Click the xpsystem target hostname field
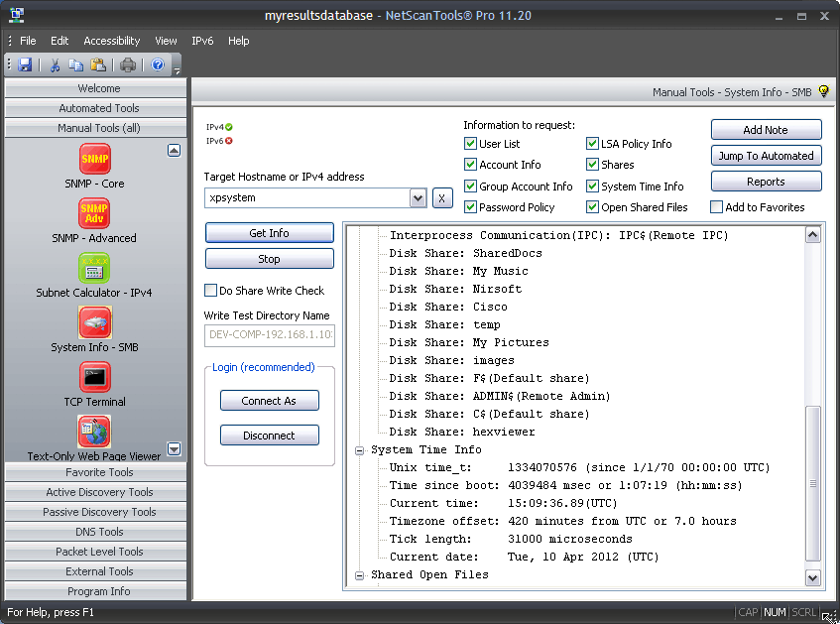Image resolution: width=840 pixels, height=624 pixels. click(307, 197)
